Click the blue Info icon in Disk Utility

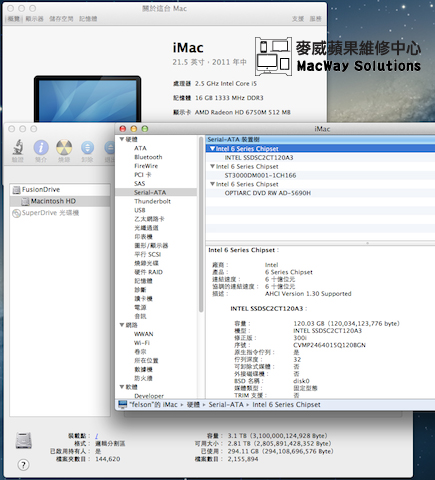tap(41, 147)
